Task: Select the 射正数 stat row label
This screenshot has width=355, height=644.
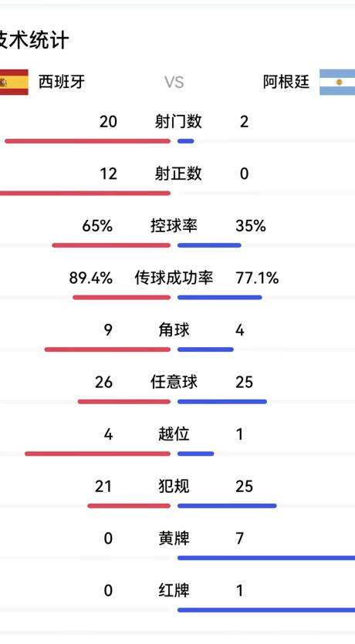Action: [178, 174]
